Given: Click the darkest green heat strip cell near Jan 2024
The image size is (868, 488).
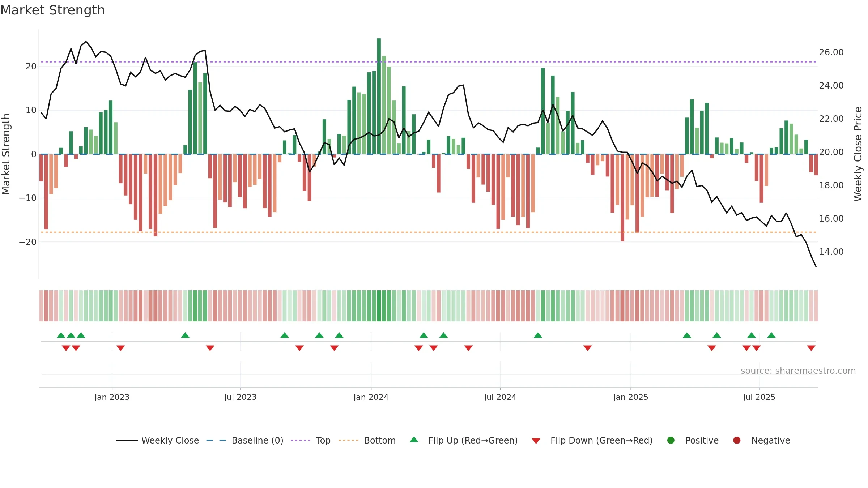Looking at the screenshot, I should (x=379, y=306).
